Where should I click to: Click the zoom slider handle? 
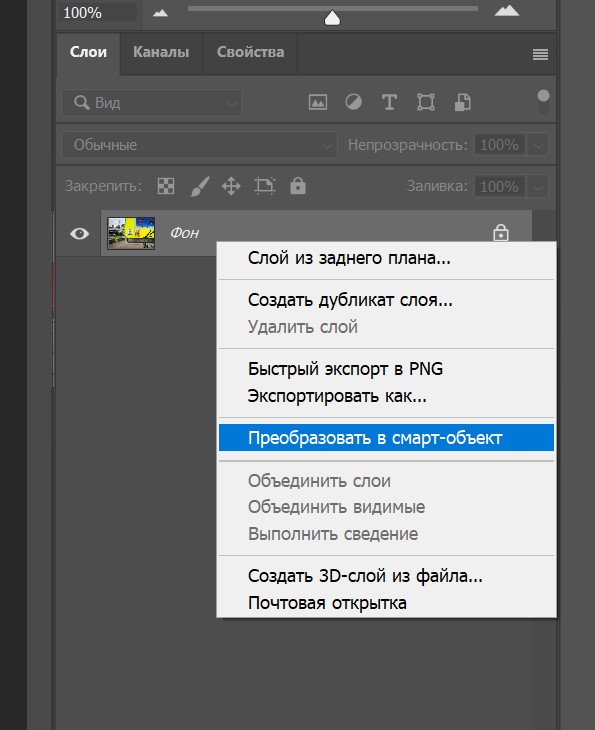(332, 18)
